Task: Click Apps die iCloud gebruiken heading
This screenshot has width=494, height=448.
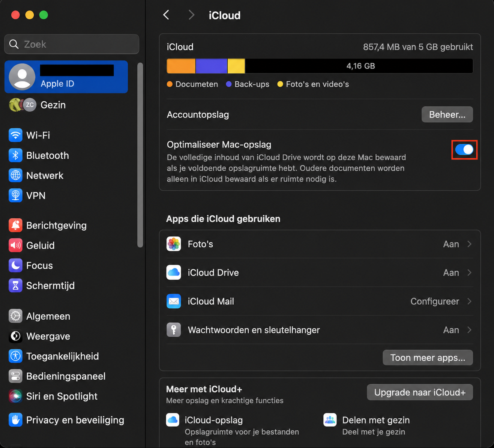Action: (x=223, y=219)
